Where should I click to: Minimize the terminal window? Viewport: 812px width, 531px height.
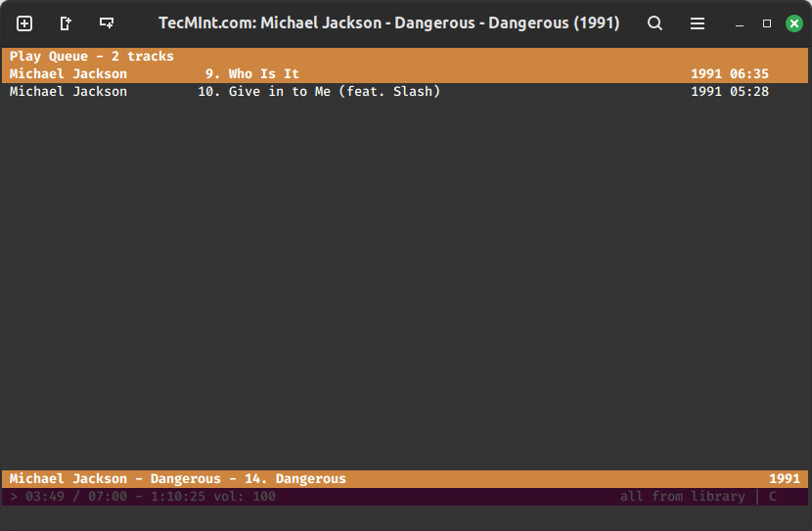tap(740, 23)
